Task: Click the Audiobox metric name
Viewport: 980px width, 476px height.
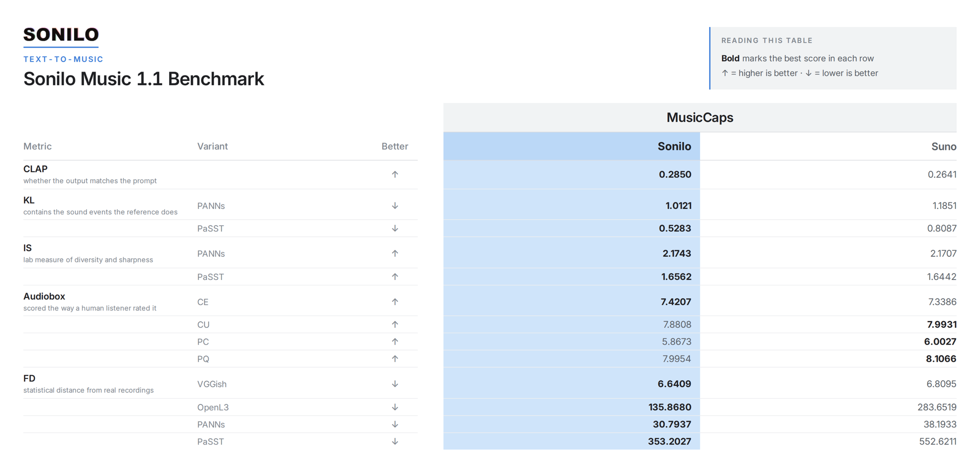Action: 44,297
